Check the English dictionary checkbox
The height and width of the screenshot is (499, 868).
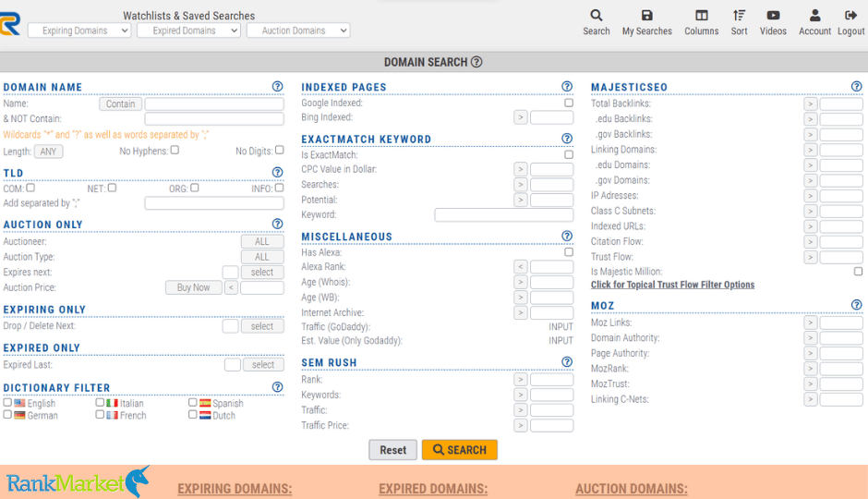tap(7, 403)
